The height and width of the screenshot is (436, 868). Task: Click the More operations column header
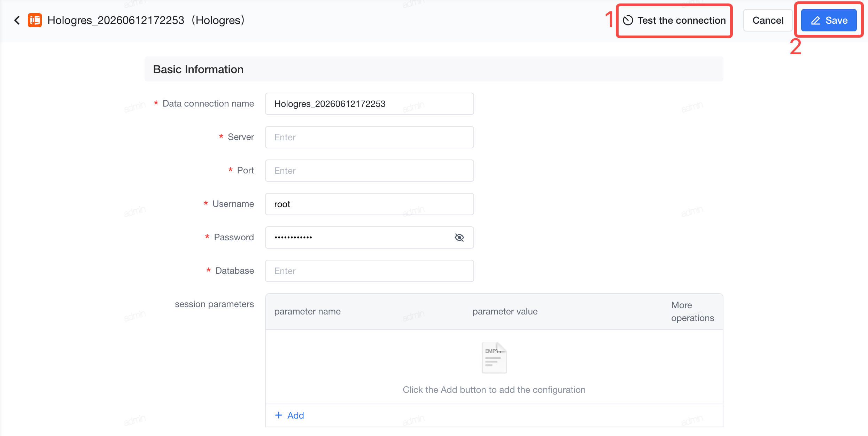[x=692, y=311]
